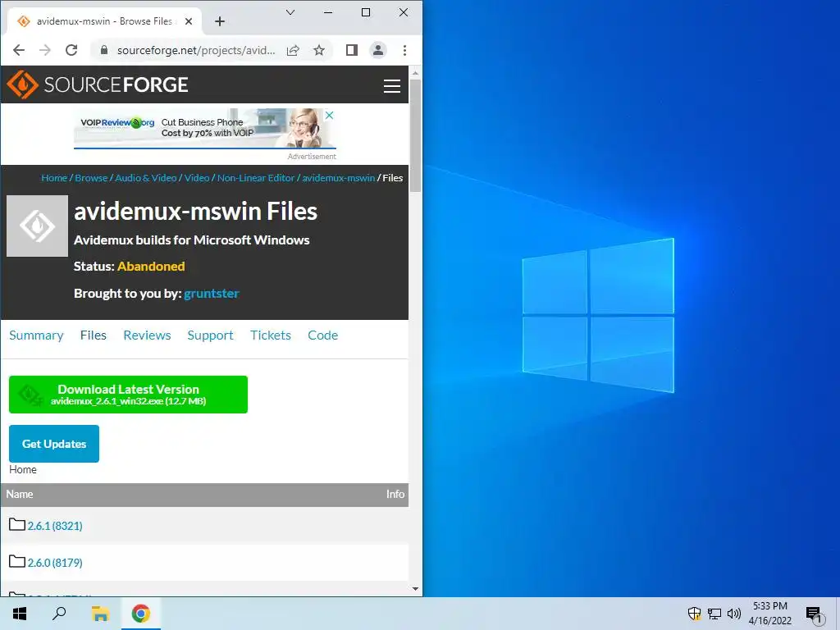Click the avidemux project icon placeholder
The height and width of the screenshot is (630, 840).
pyautogui.click(x=37, y=226)
